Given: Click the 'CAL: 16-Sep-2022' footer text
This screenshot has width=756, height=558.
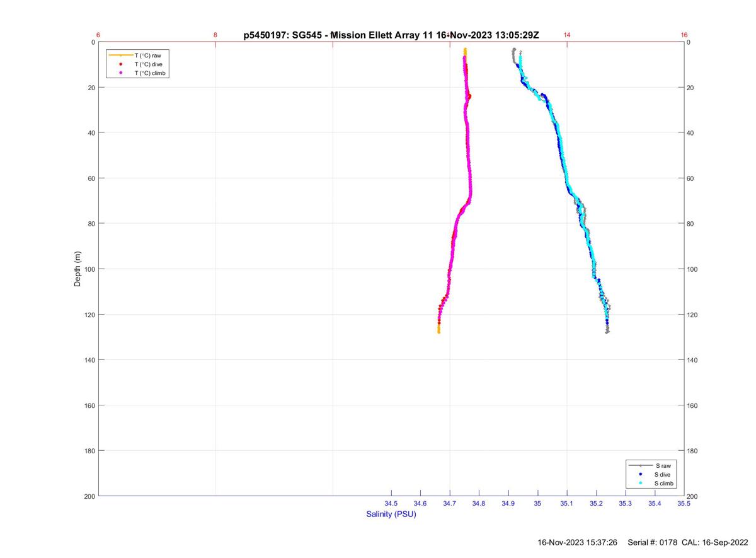Looking at the screenshot, I should coord(714,542).
